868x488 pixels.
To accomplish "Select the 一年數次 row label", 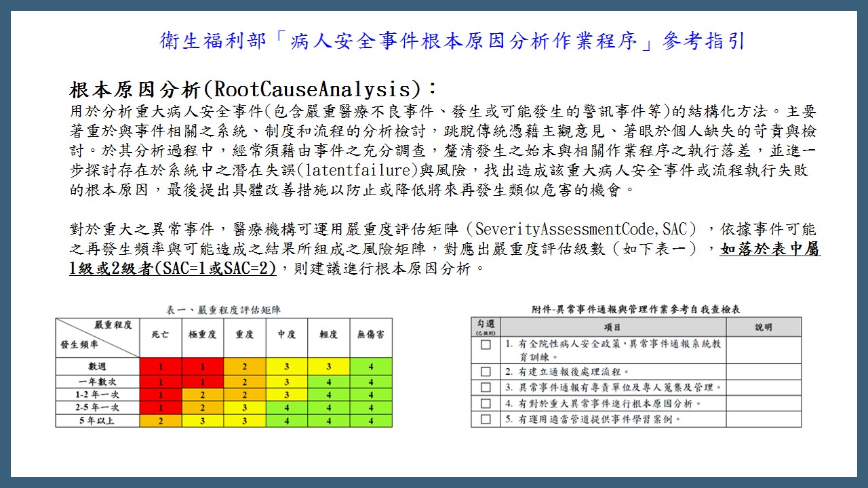I will point(98,382).
